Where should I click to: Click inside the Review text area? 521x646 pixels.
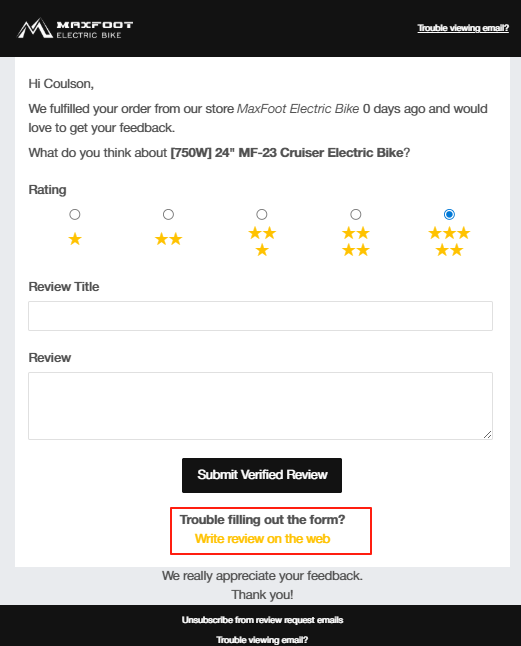point(260,406)
